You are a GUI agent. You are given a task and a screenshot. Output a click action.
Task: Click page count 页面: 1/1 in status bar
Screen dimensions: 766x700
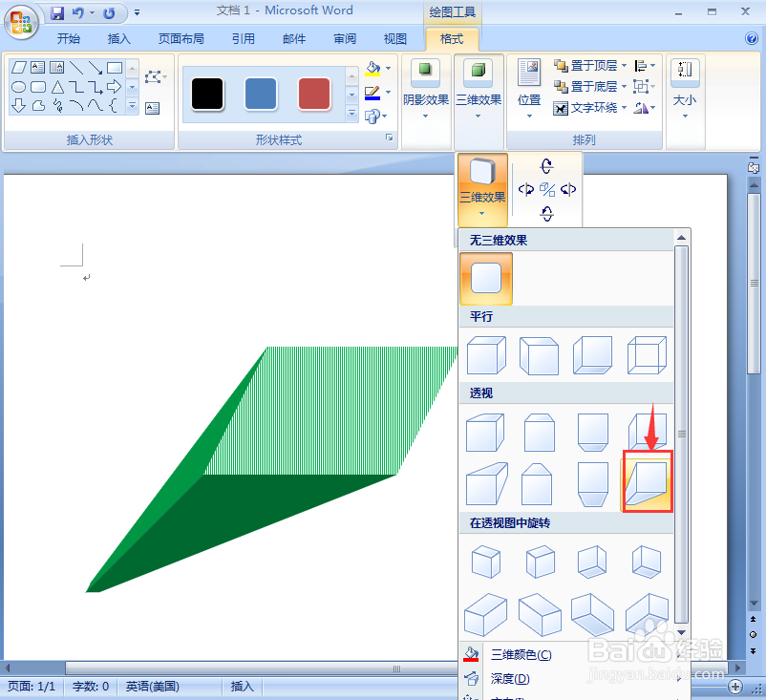[32, 687]
